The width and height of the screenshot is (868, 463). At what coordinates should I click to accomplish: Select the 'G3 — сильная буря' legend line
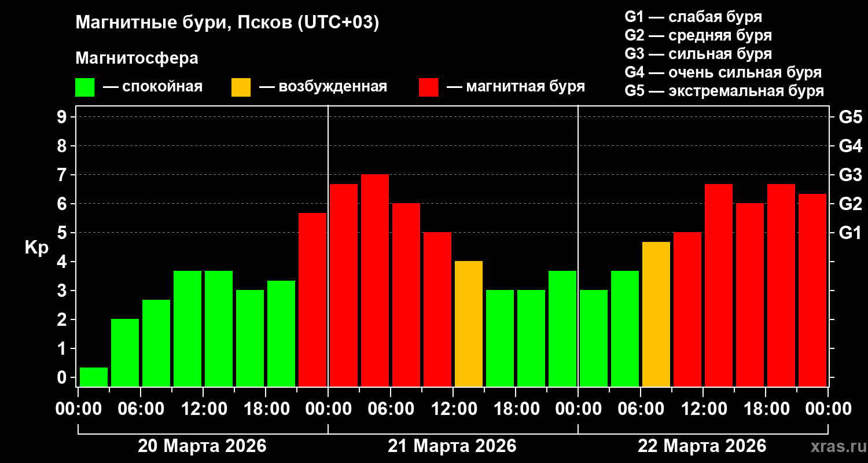[x=698, y=54]
